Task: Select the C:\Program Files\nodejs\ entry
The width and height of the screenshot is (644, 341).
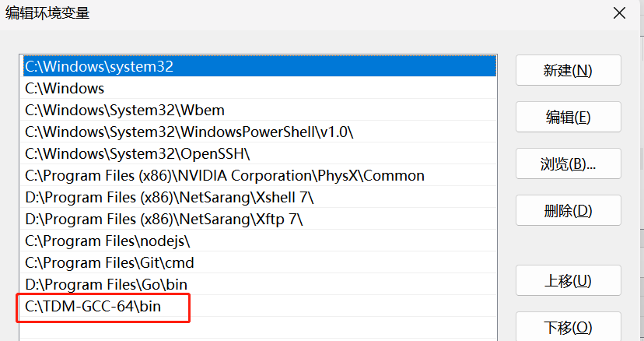Action: pyautogui.click(x=260, y=241)
